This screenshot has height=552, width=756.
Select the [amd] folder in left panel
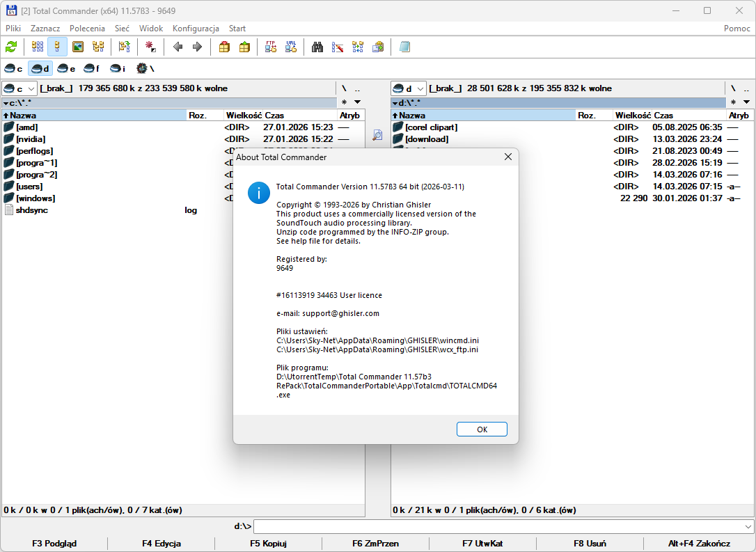[x=183, y=127]
